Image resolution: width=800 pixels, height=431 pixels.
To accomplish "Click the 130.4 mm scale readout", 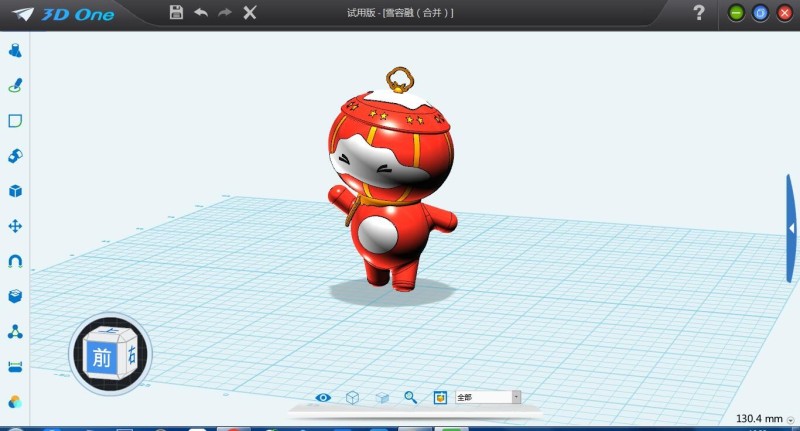I will 759,419.
